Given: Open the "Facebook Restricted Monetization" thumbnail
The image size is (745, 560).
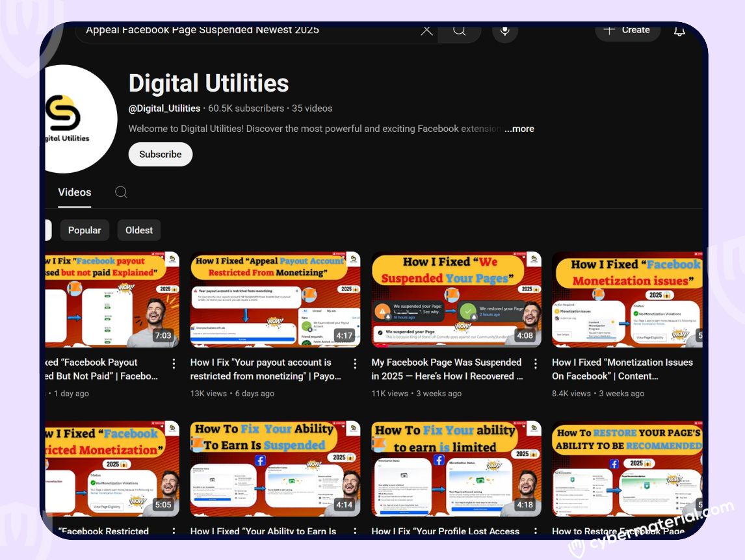Looking at the screenshot, I should (112, 468).
